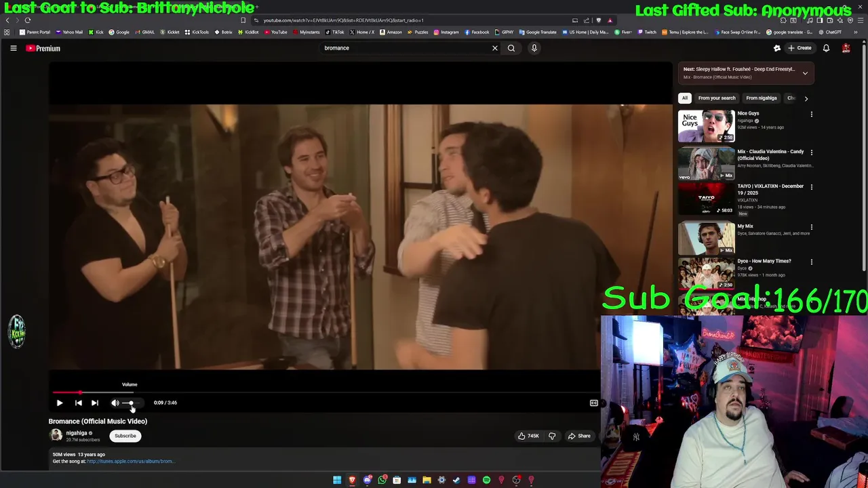The height and width of the screenshot is (488, 868).
Task: Open Spotify from the taskbar
Action: click(486, 480)
